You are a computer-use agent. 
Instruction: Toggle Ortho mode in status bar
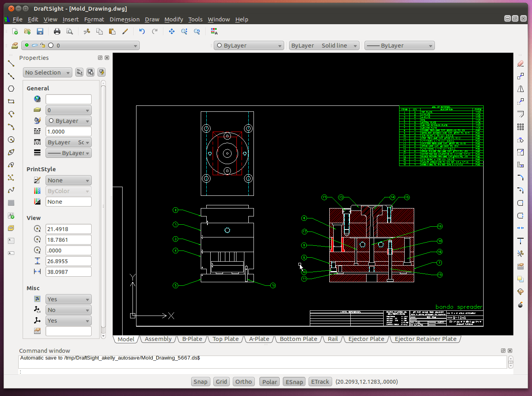[x=244, y=382]
